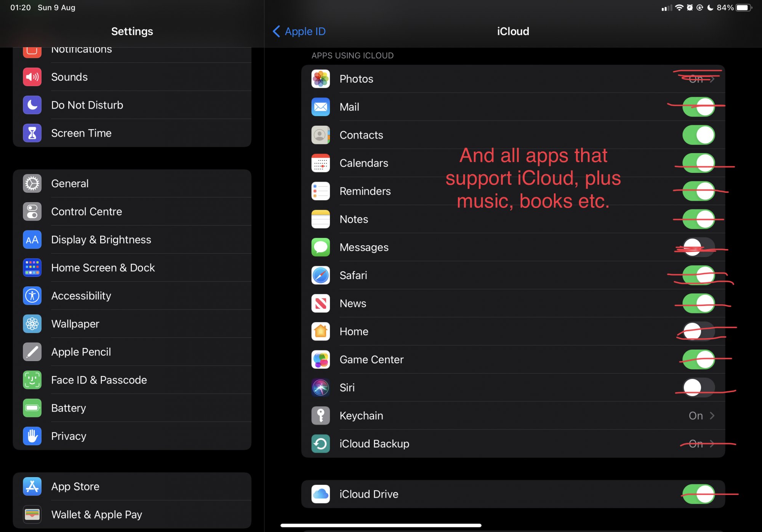
Task: Tap the Home house icon
Action: (320, 331)
